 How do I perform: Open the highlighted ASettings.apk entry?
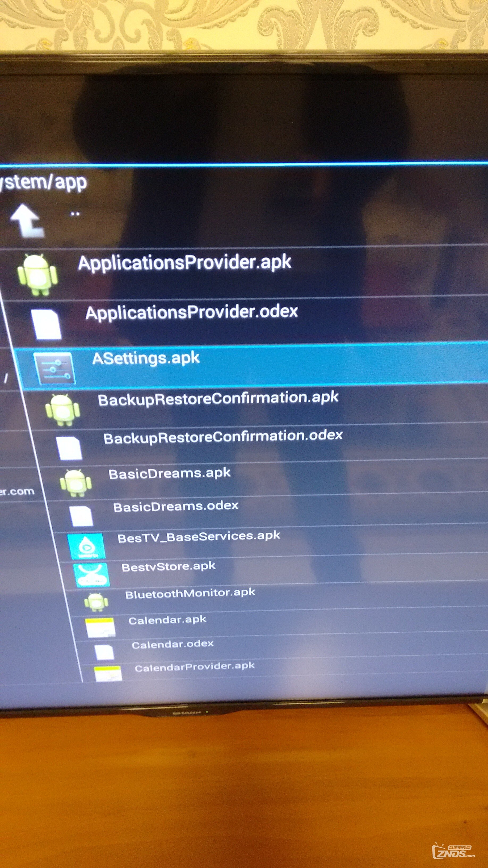tap(146, 358)
